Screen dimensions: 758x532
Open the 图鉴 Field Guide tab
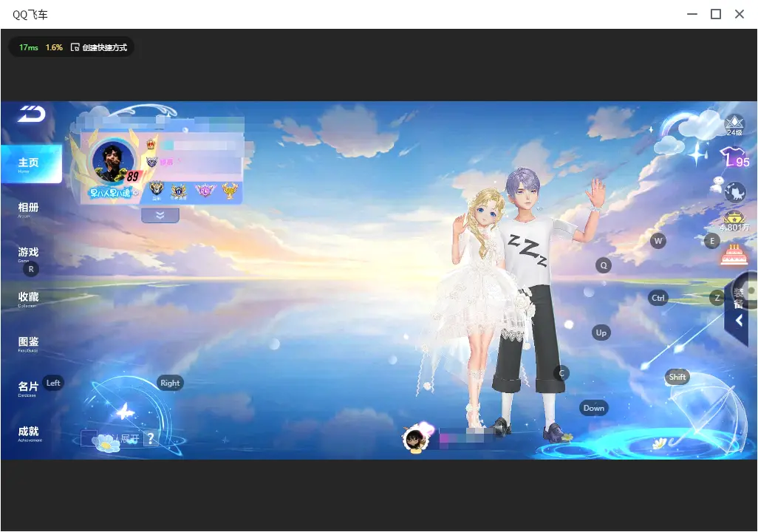pyautogui.click(x=28, y=344)
